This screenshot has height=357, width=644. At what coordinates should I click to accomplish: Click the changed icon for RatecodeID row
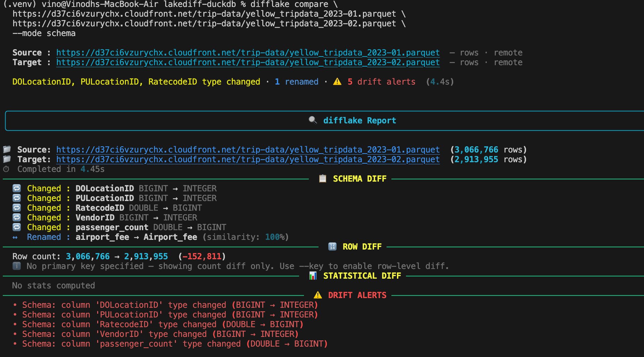[x=17, y=208]
